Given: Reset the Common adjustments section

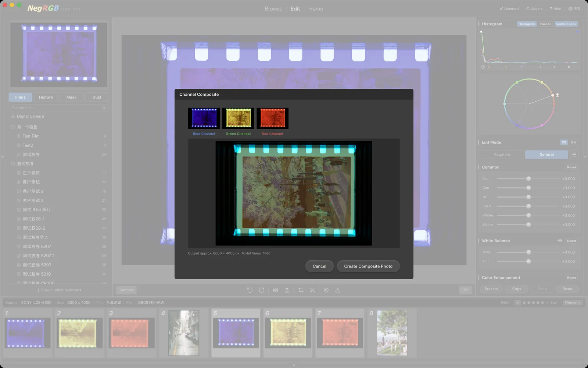Looking at the screenshot, I should click(571, 167).
